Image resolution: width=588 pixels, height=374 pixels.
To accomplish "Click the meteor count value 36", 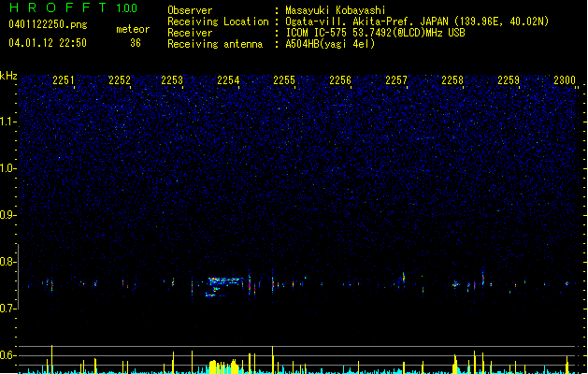I will 136,43.
